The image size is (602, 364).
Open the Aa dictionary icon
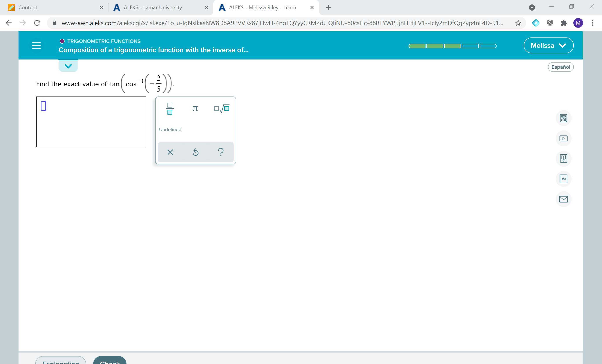click(x=564, y=178)
